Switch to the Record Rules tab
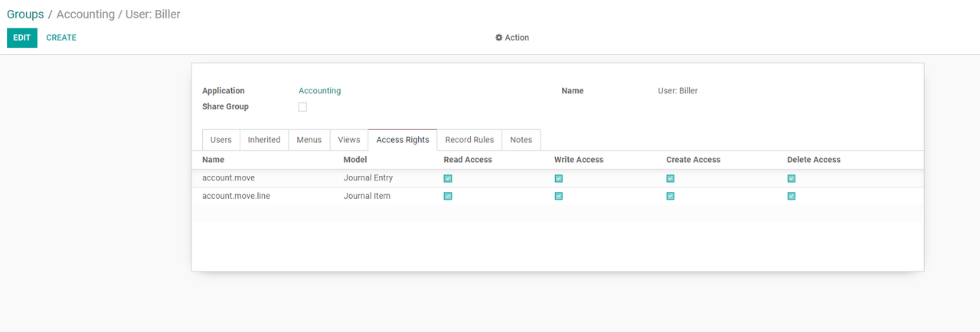This screenshot has height=332, width=980. tap(469, 140)
